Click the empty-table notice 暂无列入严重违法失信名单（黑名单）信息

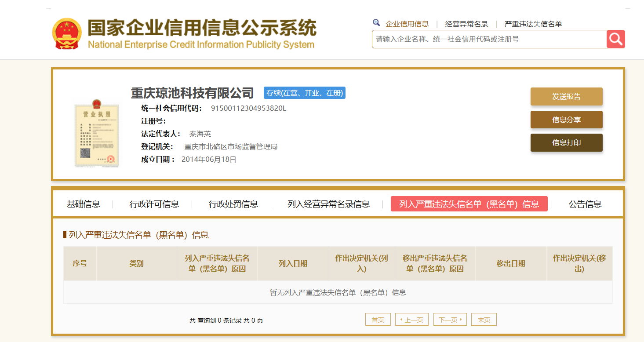click(x=338, y=292)
